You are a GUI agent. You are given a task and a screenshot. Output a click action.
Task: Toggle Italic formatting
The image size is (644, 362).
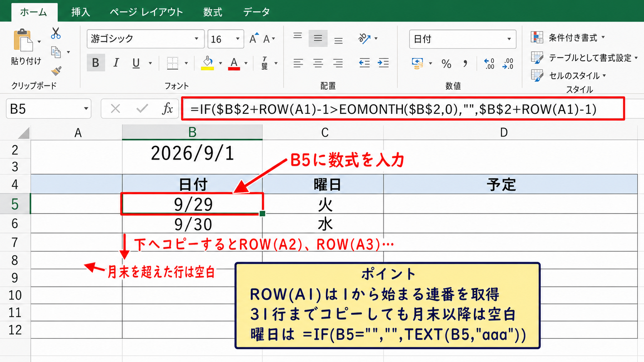[116, 63]
